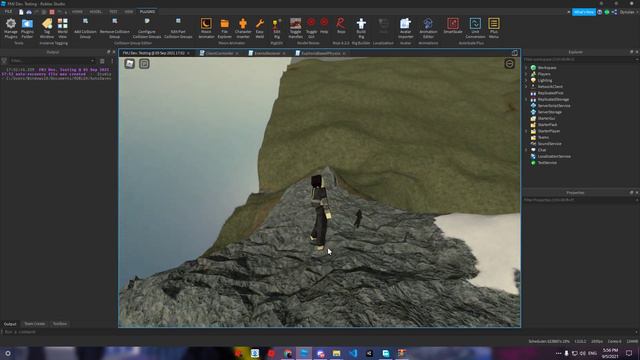Image resolution: width=640 pixels, height=360 pixels.
Task: Open Configure Collision Groups
Action: 147,28
